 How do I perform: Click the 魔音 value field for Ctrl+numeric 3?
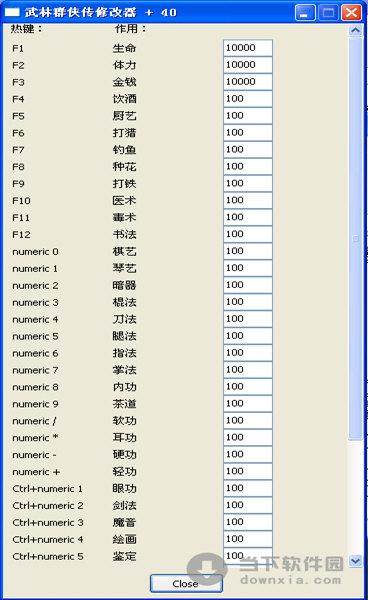tap(248, 522)
